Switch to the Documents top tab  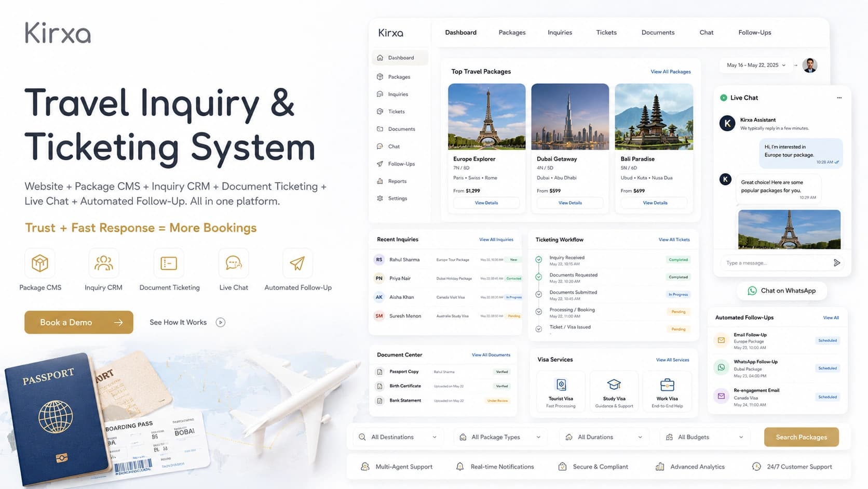[x=658, y=32]
